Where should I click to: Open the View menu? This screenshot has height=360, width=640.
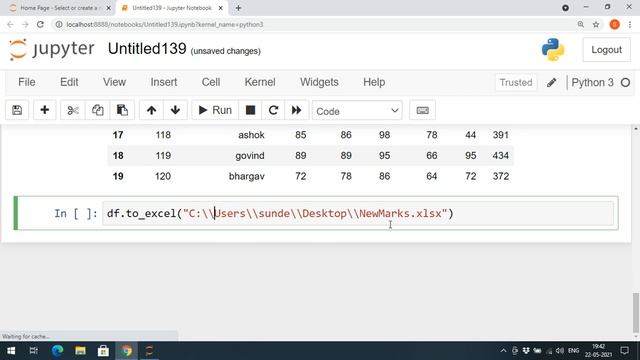(114, 82)
